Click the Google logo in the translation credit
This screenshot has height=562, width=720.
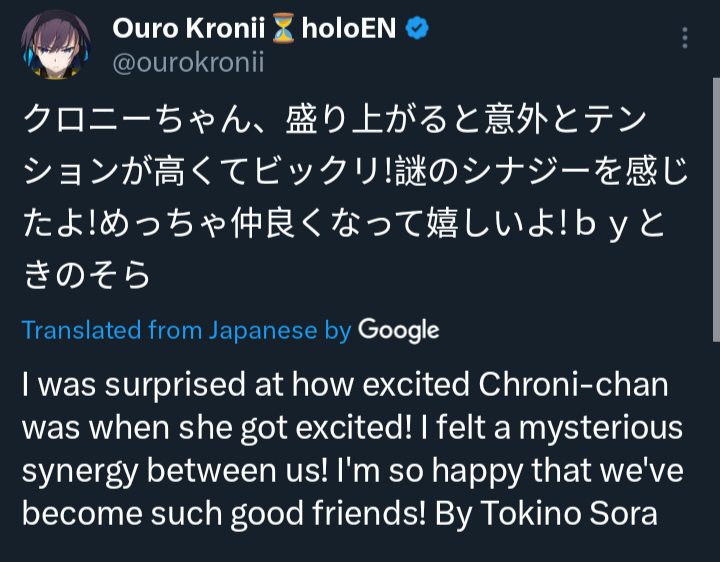399,331
